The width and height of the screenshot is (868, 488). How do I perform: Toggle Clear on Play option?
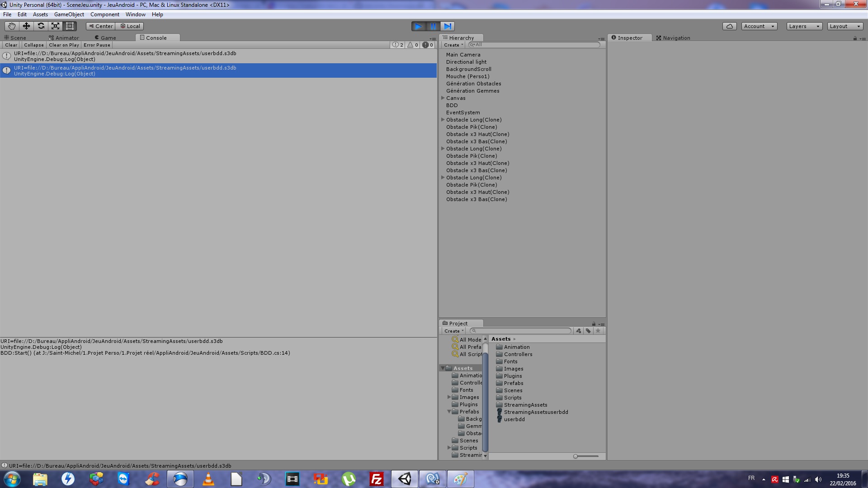tap(64, 45)
